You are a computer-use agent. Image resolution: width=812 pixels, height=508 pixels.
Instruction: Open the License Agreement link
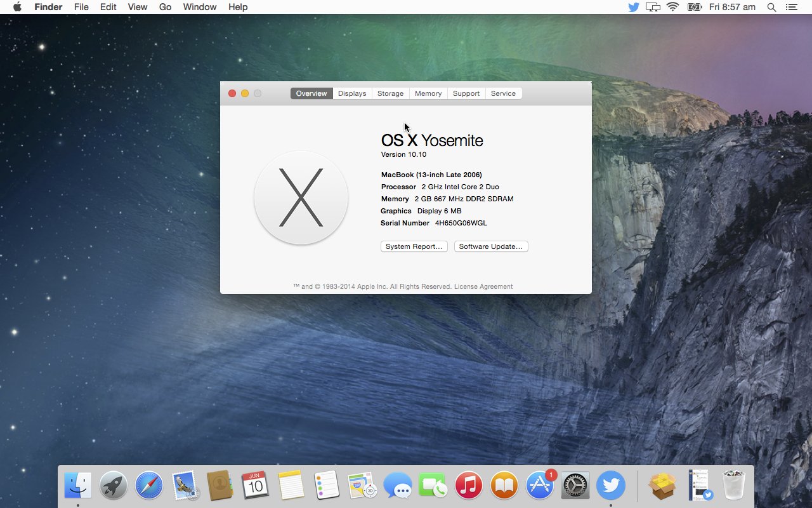483,286
